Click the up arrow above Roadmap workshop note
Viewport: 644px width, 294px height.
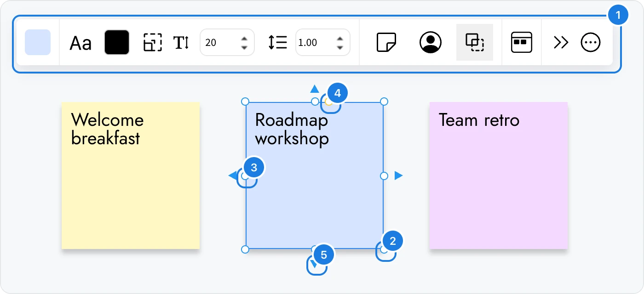(315, 89)
